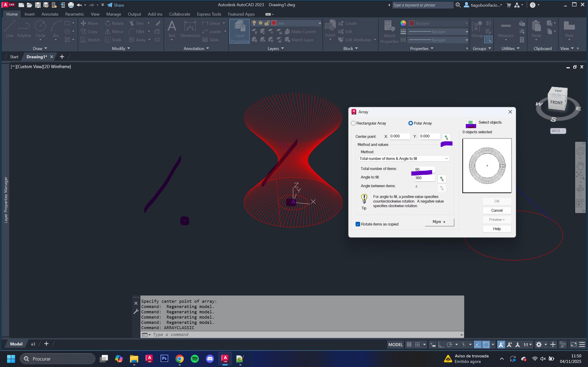Uncheck Rotate items as copied
The height and width of the screenshot is (367, 588).
click(x=358, y=224)
